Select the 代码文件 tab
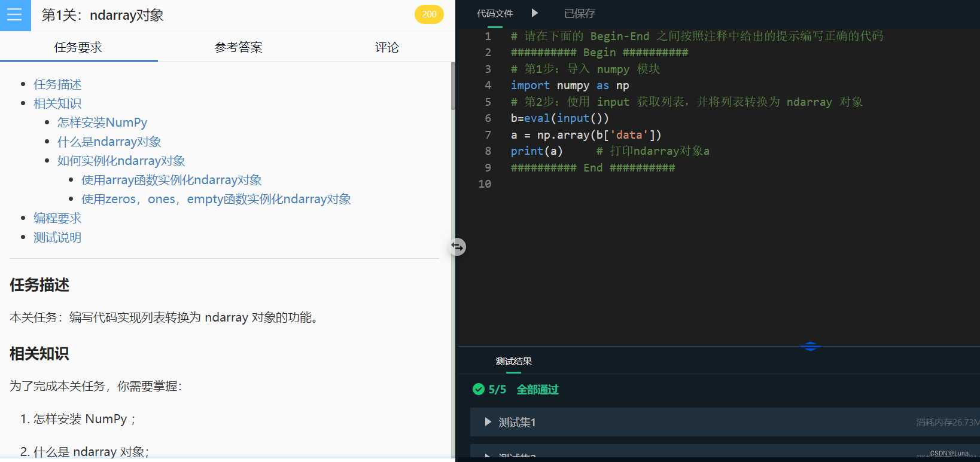Screen dimensions: 980x462 click(x=495, y=13)
